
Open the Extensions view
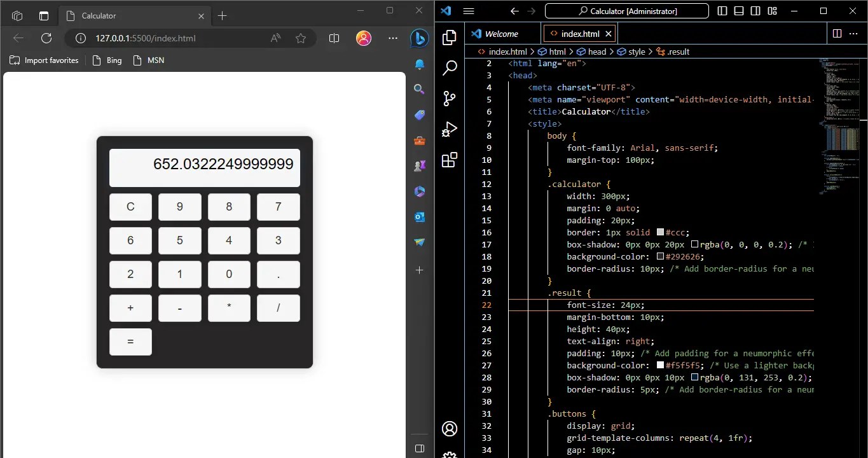coord(450,160)
